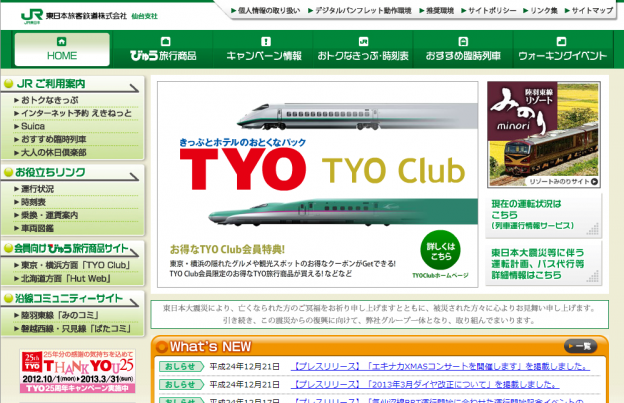The width and height of the screenshot is (624, 403).
Task: Click the JR ご利用案内 section heading
Action: pos(51,84)
